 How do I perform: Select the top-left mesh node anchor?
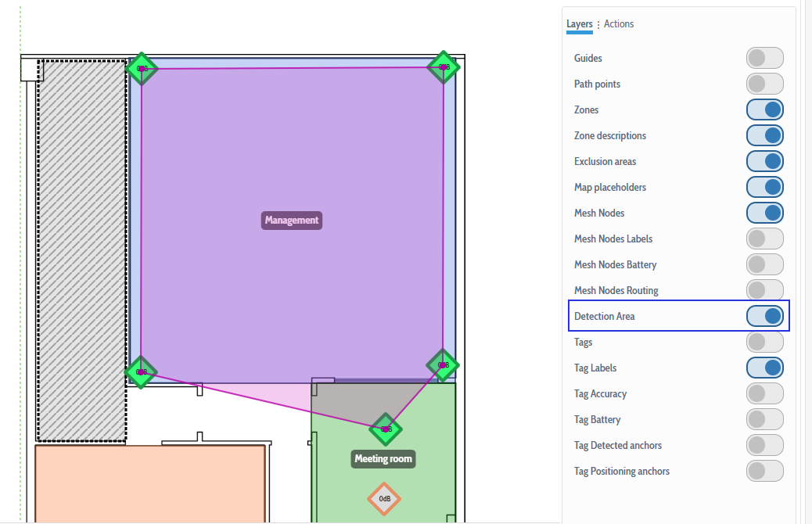(142, 69)
